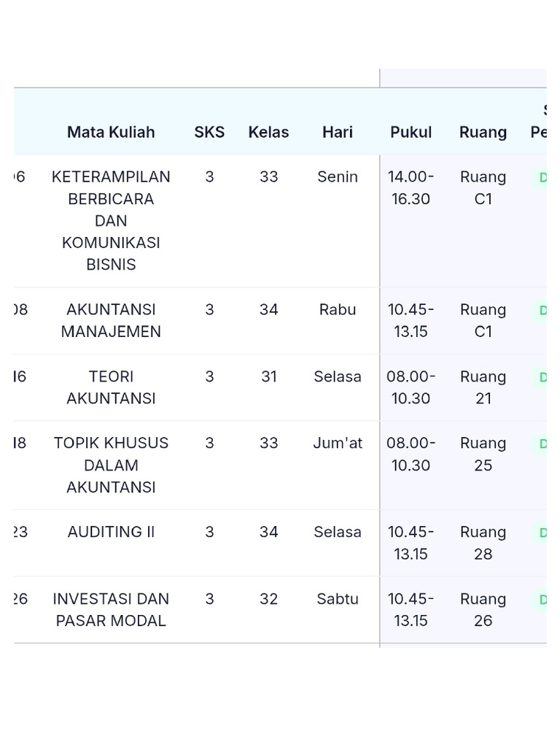Screen dimensions: 560x747
Task: Click the green status badge for Auditing II
Action: (x=541, y=533)
